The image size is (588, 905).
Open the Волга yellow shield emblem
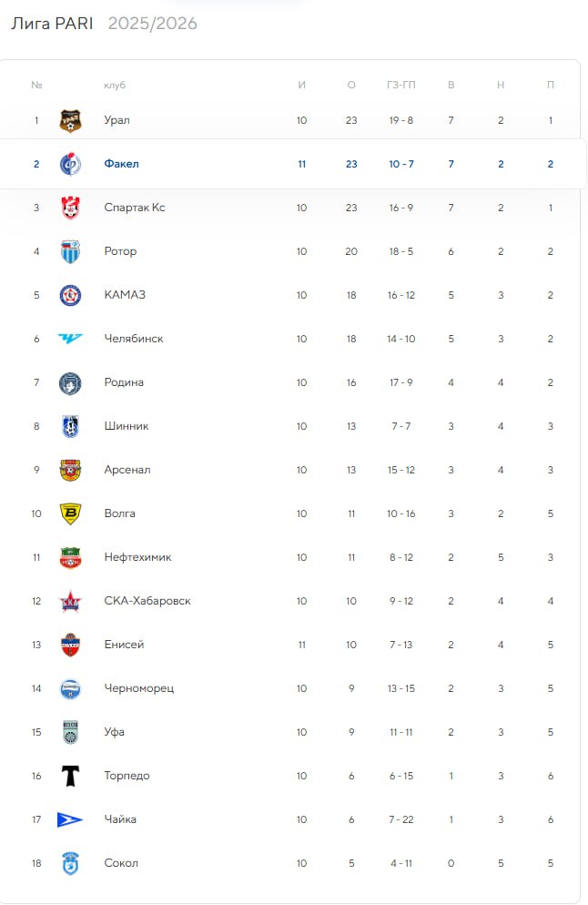(70, 514)
